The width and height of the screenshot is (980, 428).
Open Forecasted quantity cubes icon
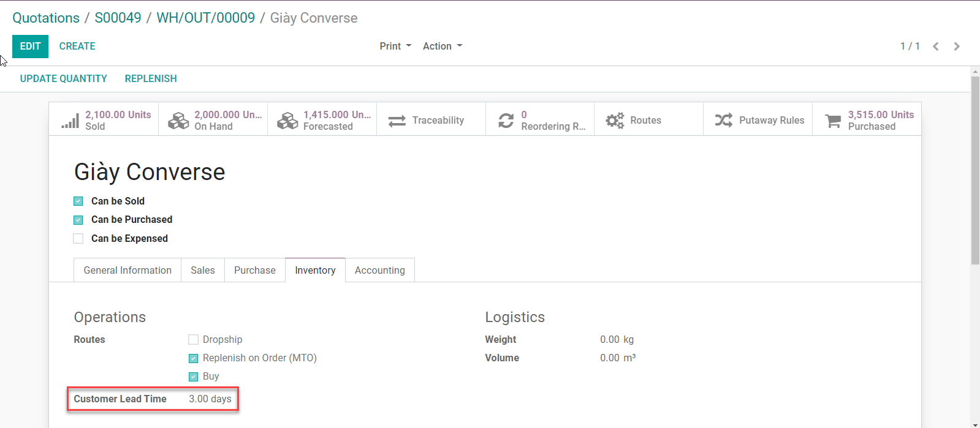[x=287, y=121]
